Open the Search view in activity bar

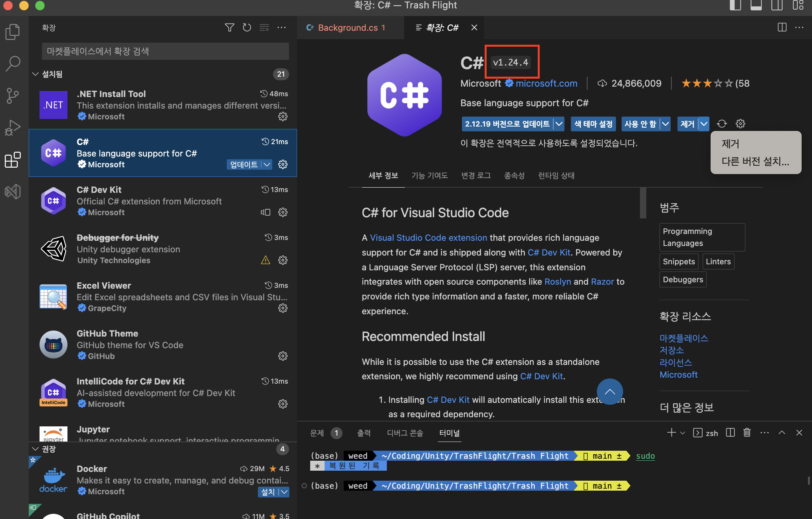click(x=13, y=64)
